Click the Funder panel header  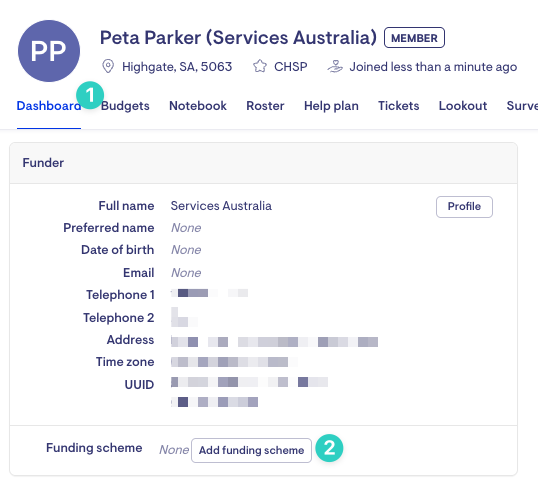tap(264, 163)
